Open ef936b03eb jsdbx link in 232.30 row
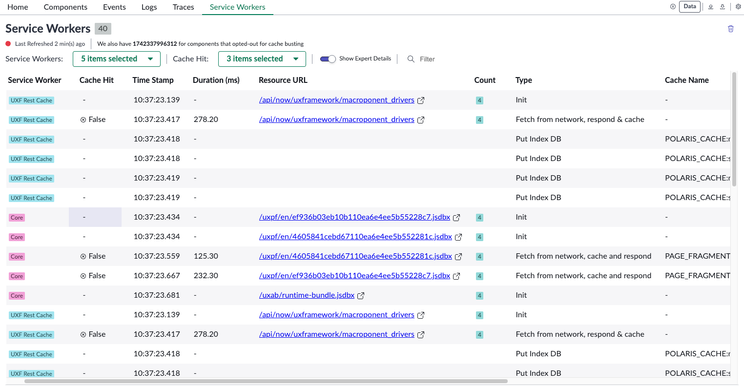Image resolution: width=744 pixels, height=386 pixels. [x=354, y=276]
